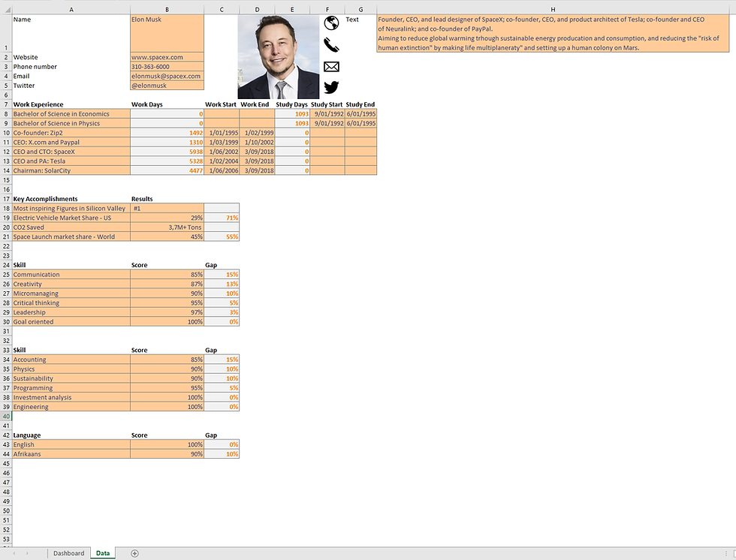Select the Work Experience header cell
736x560 pixels.
pos(71,104)
